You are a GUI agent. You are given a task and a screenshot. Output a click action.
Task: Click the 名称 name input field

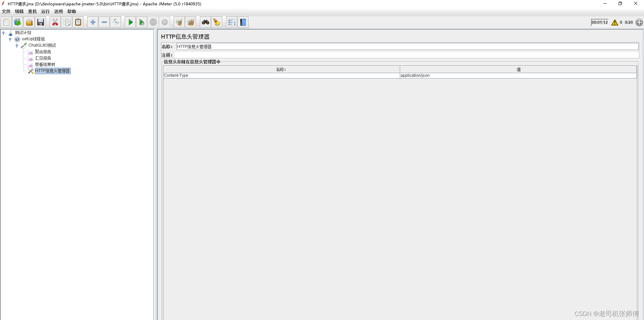[x=407, y=47]
